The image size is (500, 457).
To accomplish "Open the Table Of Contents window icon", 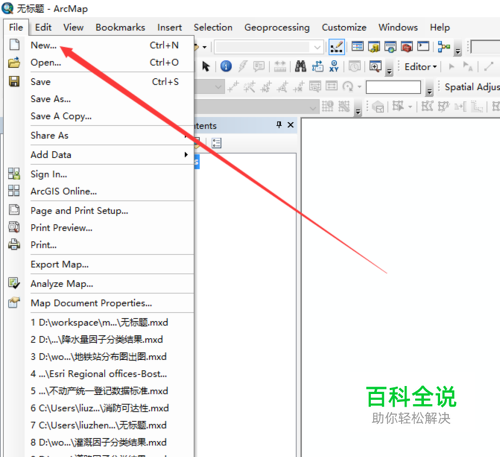I will tap(357, 47).
